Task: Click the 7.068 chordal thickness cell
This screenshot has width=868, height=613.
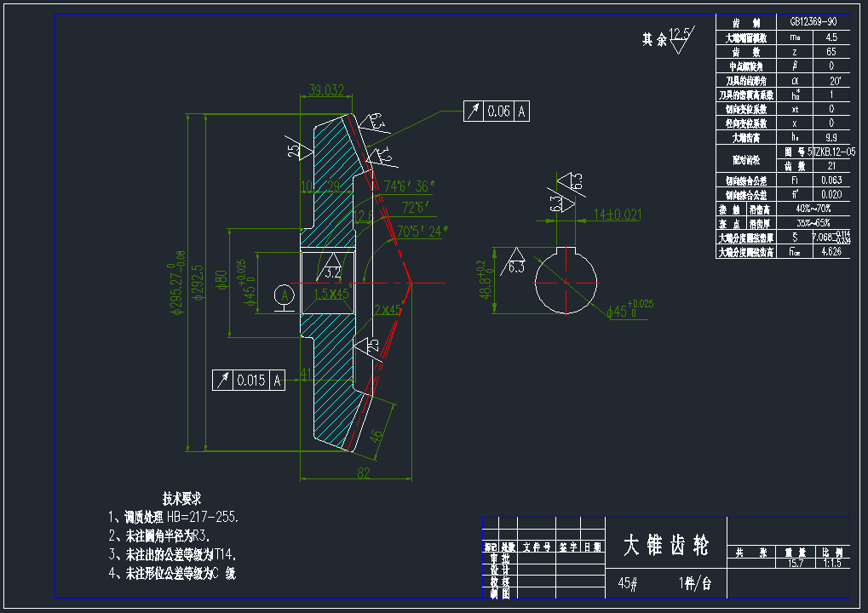Action: click(831, 238)
